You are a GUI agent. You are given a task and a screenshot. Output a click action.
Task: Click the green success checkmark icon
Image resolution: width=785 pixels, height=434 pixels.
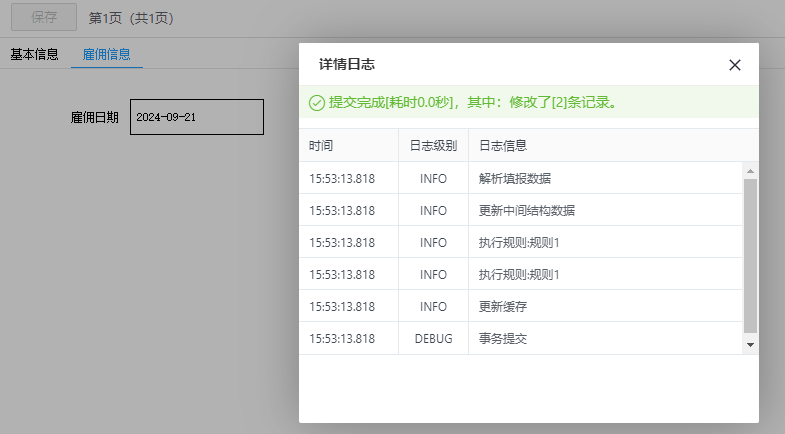tap(317, 102)
